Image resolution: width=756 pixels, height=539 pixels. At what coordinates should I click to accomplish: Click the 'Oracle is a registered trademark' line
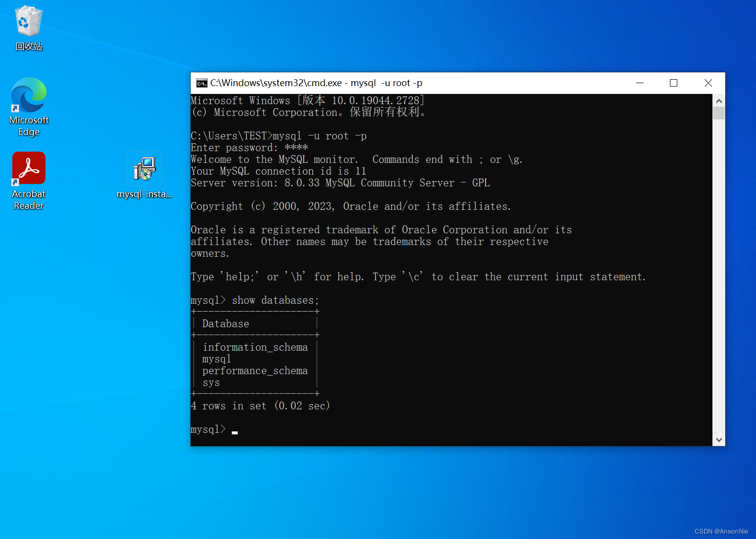coord(381,230)
